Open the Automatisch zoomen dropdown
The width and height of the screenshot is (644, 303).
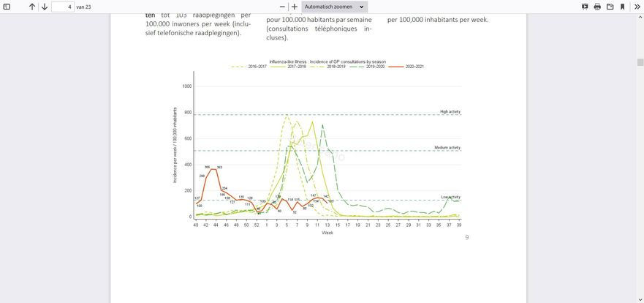click(335, 7)
